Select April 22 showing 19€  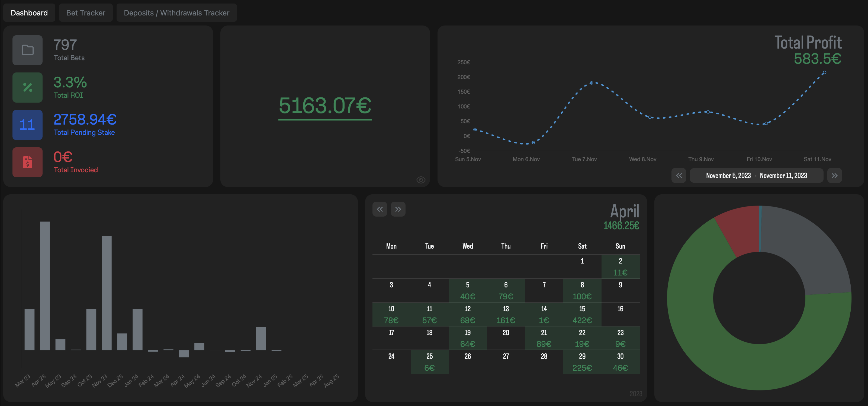click(582, 338)
